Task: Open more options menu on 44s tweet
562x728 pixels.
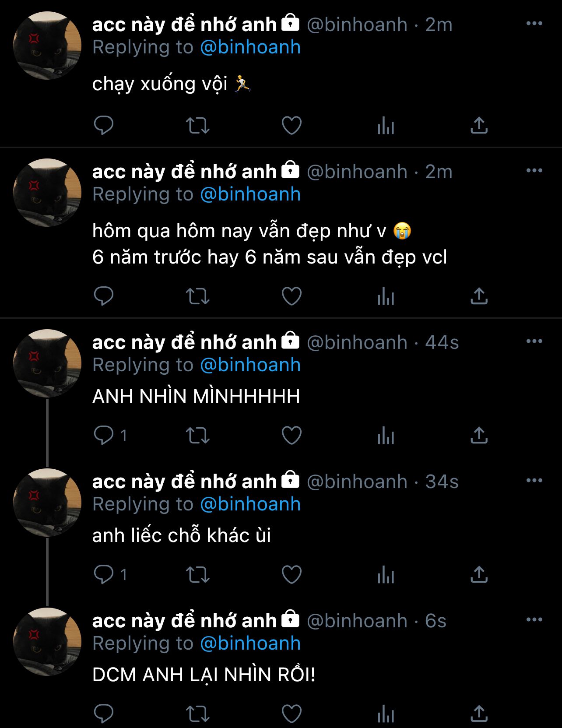Action: click(534, 341)
